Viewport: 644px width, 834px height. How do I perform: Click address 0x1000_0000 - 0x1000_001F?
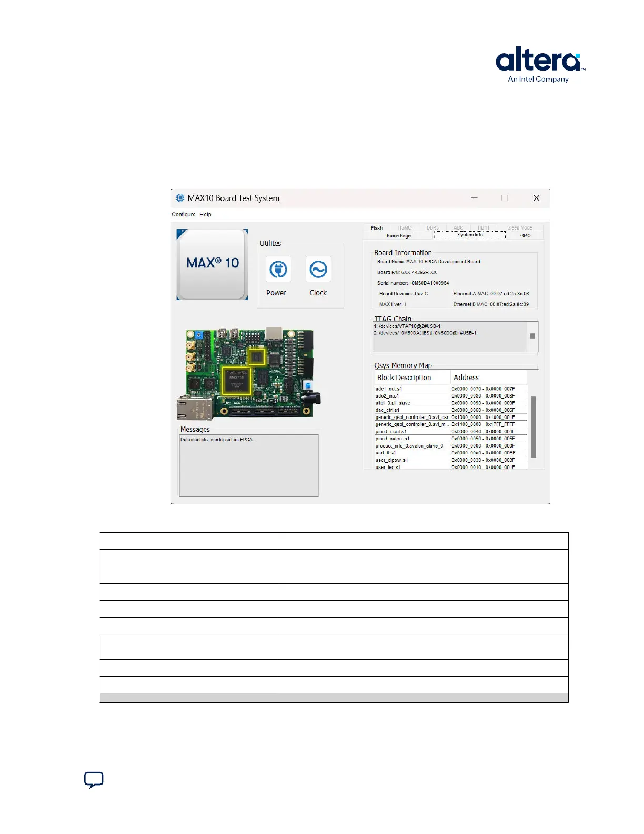[483, 417]
